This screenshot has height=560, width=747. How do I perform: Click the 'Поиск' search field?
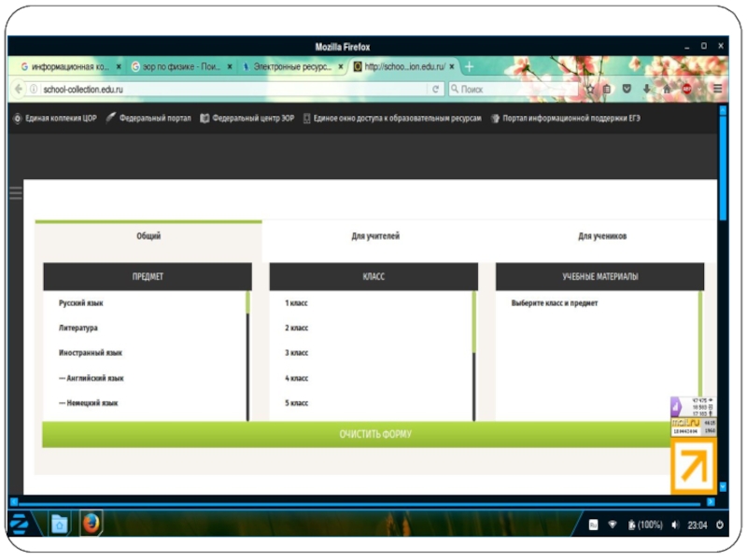[514, 89]
